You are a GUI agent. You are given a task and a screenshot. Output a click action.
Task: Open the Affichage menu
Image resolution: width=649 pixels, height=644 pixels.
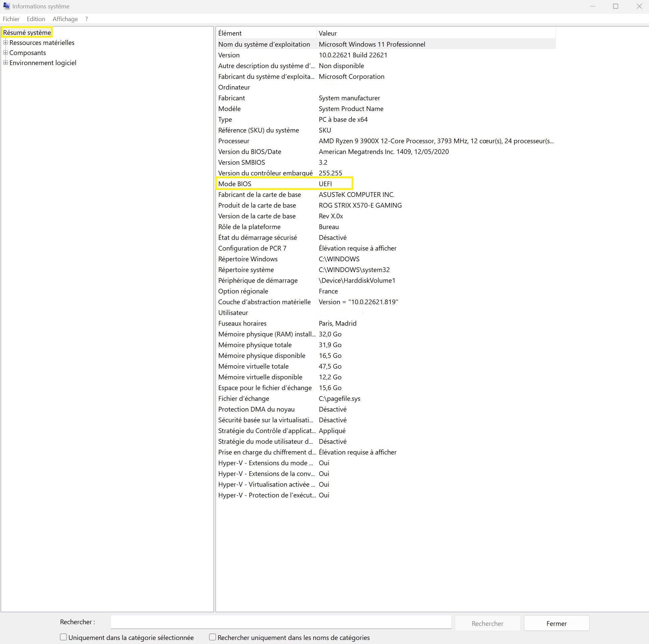pos(65,19)
